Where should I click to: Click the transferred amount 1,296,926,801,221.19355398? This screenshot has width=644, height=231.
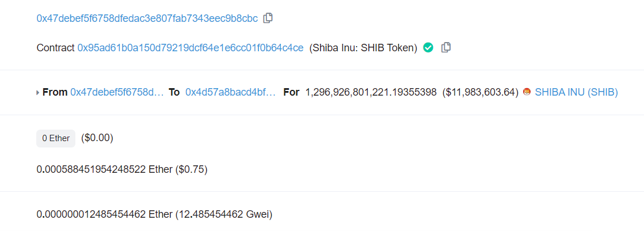point(371,93)
